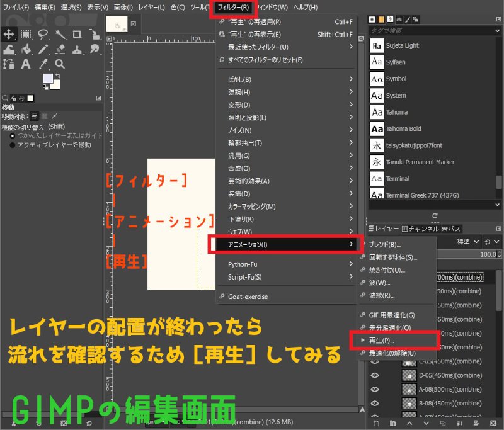Select the Free Select lasso tool
The width and height of the screenshot is (504, 430).
[x=43, y=34]
